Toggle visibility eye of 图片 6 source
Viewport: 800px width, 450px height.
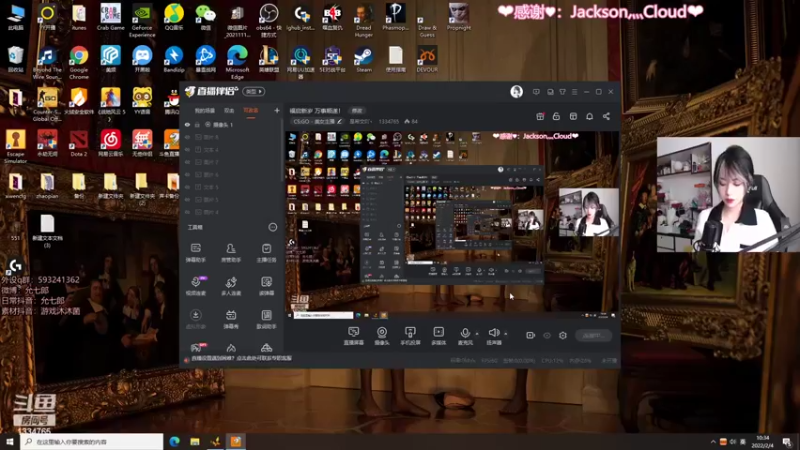tap(187, 174)
